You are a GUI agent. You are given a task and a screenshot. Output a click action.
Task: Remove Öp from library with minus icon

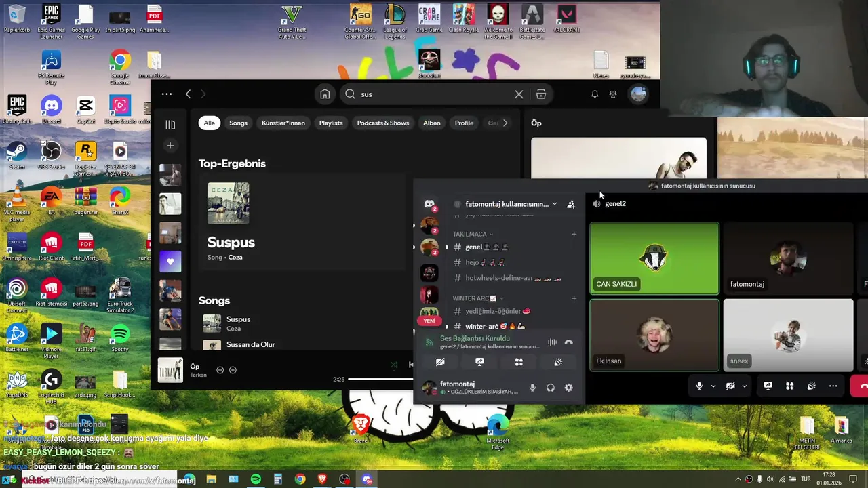tap(220, 370)
